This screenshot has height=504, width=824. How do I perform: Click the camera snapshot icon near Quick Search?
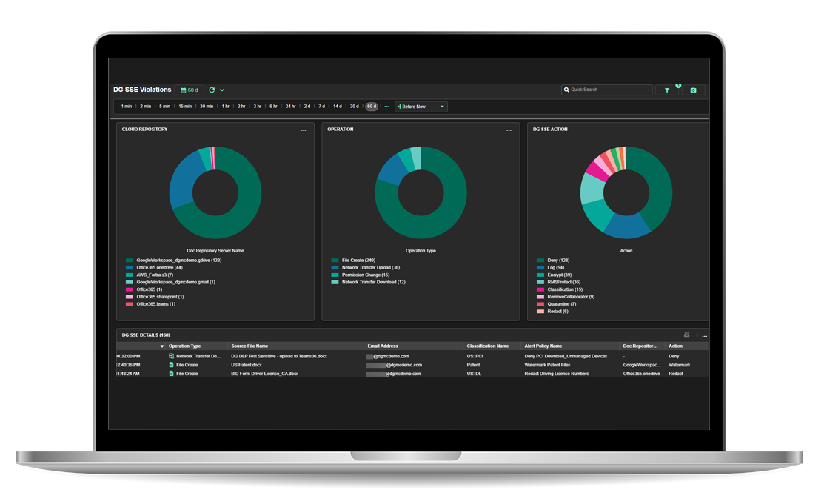coord(693,90)
